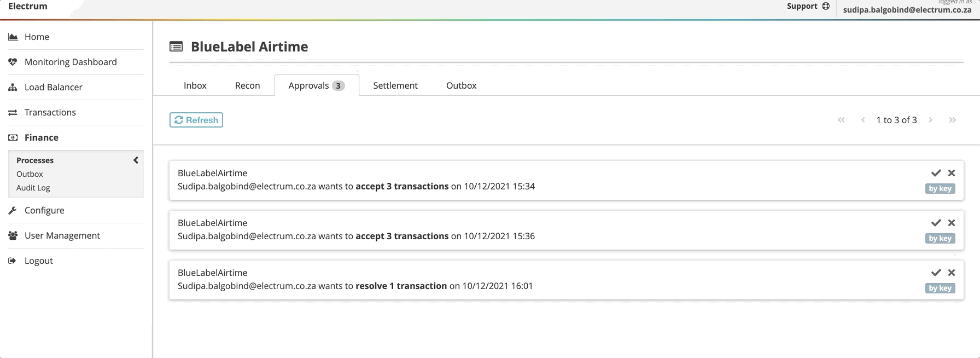
Task: Open the Recon tab
Action: tap(247, 85)
